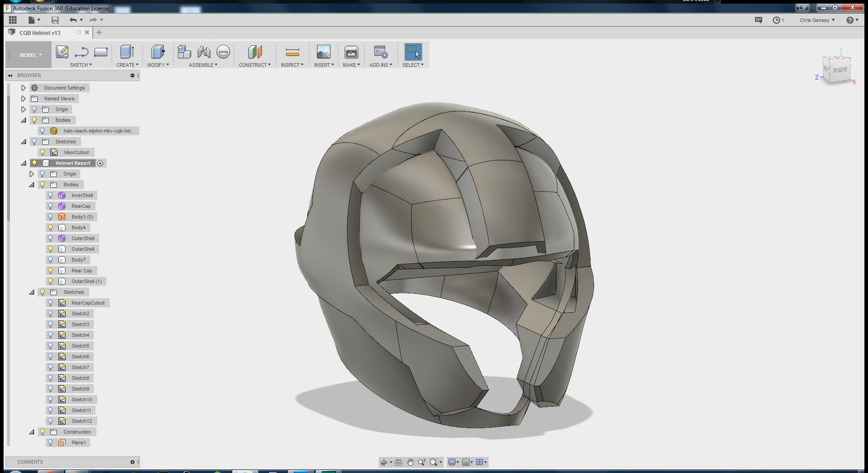This screenshot has width=868, height=473.
Task: Expand the Document Settings node
Action: (23, 88)
